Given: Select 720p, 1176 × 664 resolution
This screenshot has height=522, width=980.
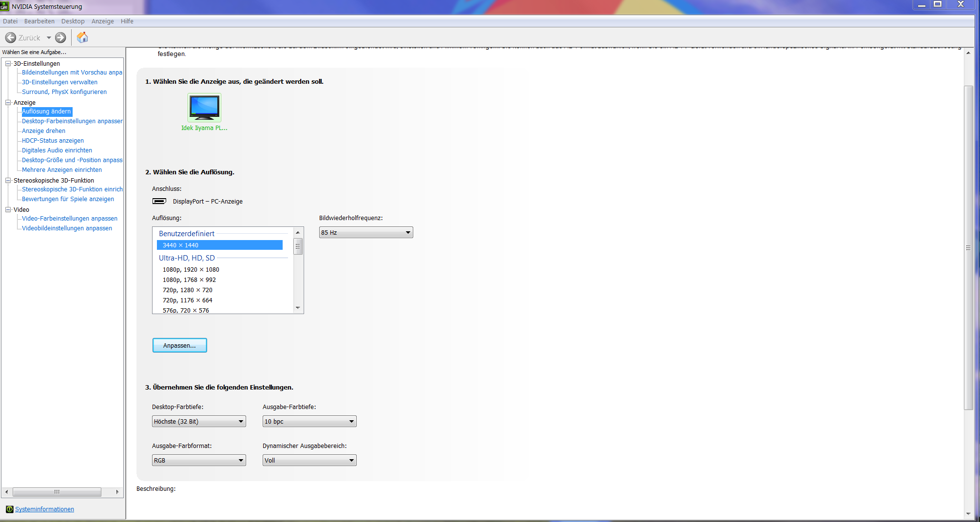Looking at the screenshot, I should (x=188, y=300).
